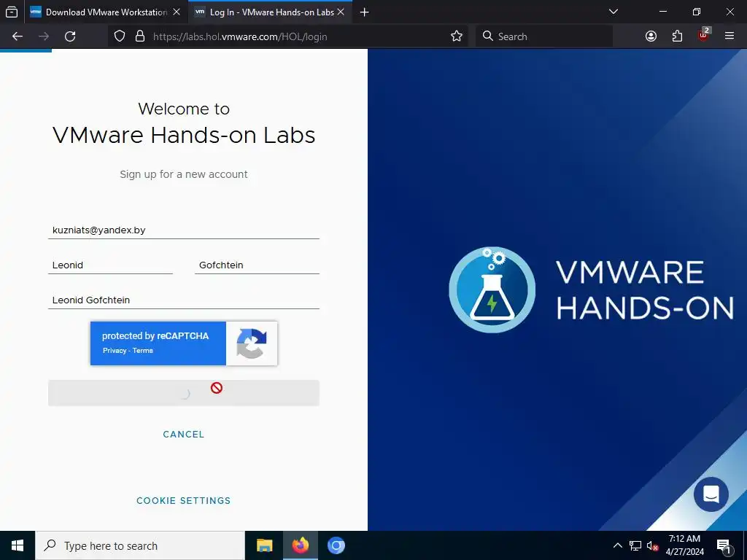
Task: Close the Download VMware Workstation tab
Action: (x=177, y=12)
